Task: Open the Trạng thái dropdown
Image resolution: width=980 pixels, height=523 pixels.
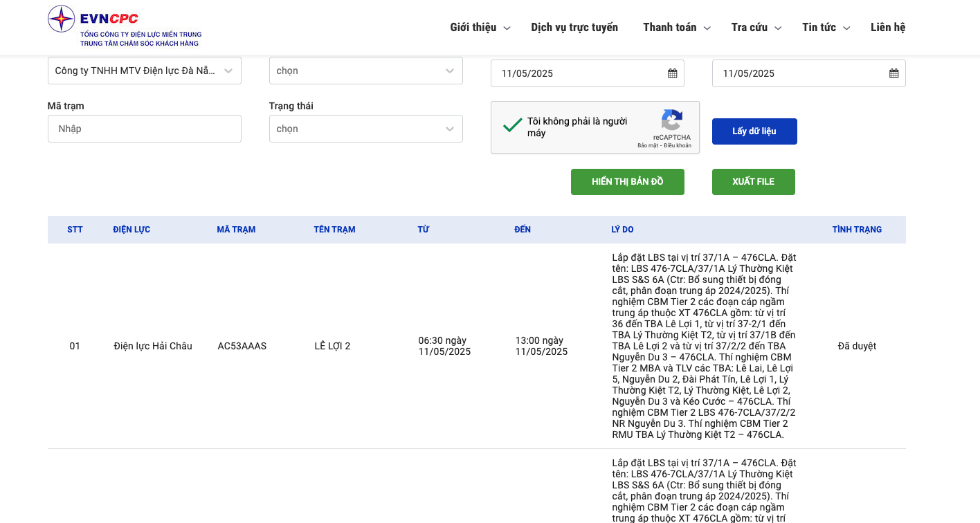Action: 365,129
